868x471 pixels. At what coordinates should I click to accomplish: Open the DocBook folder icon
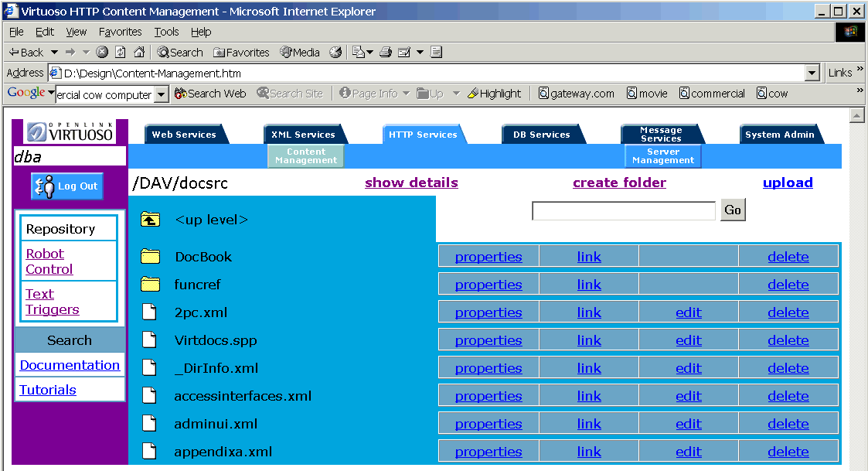coord(150,257)
